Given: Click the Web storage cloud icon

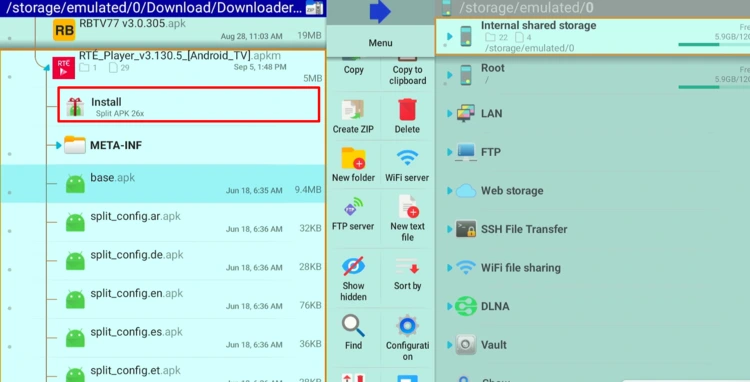Looking at the screenshot, I should [x=466, y=191].
